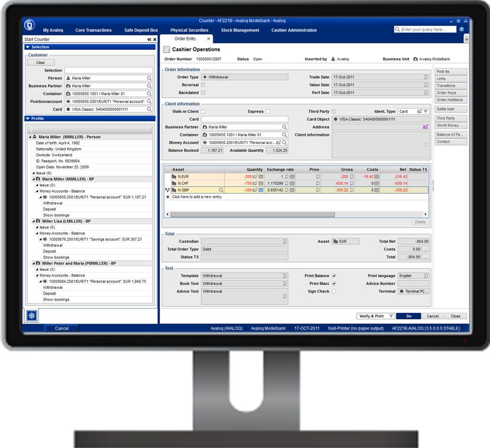
Task: Click calculator icon beside N.CHF quantity
Action: pyautogui.click(x=261, y=183)
